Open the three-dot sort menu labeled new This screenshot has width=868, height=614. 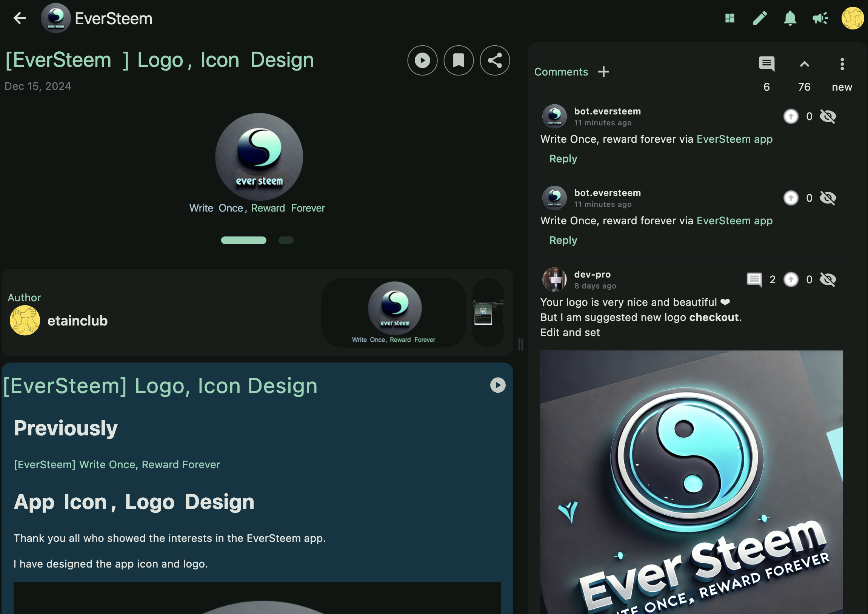pyautogui.click(x=842, y=64)
